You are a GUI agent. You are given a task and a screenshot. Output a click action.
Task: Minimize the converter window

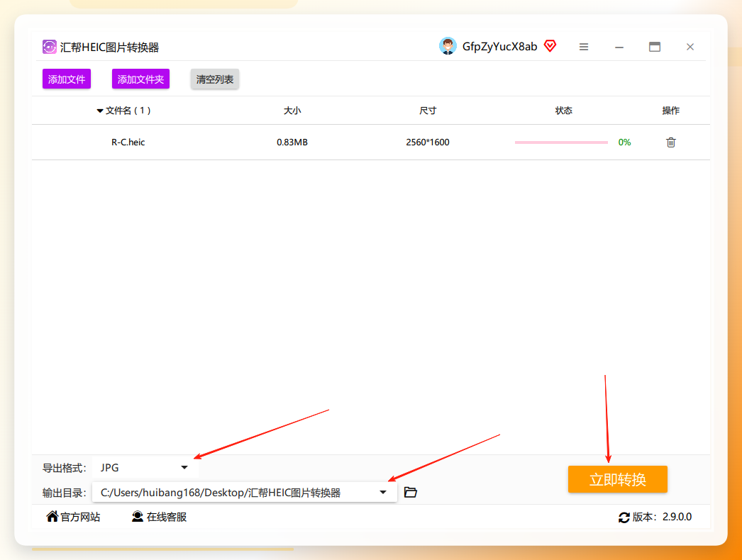point(619,47)
